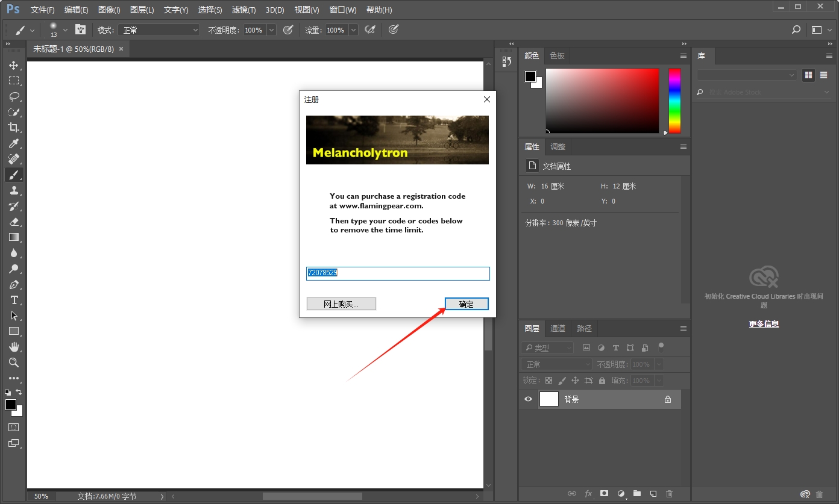839x504 pixels.
Task: Open the 不透明度 dropdown in options bar
Action: [271, 30]
